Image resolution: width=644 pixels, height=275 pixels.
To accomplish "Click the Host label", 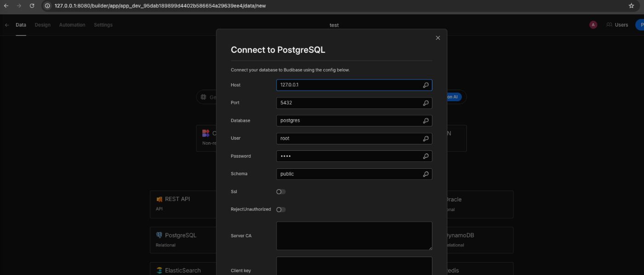I will (x=236, y=85).
